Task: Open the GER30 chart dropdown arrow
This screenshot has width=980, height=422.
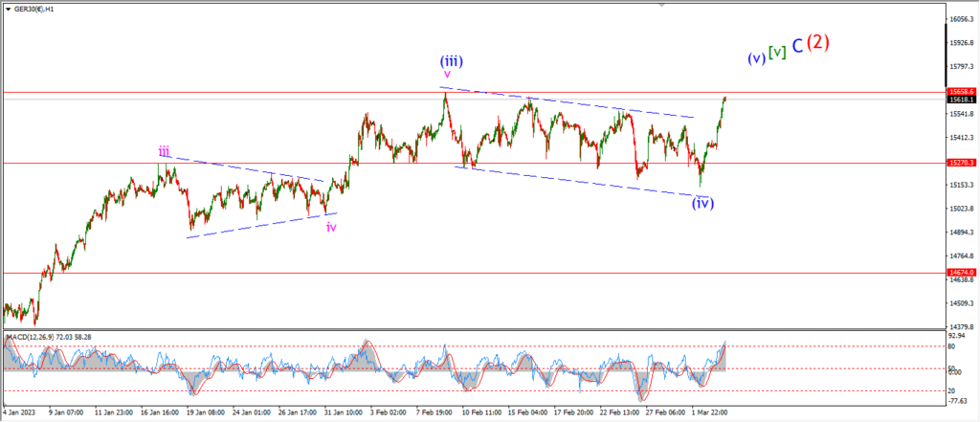Action: (8, 10)
